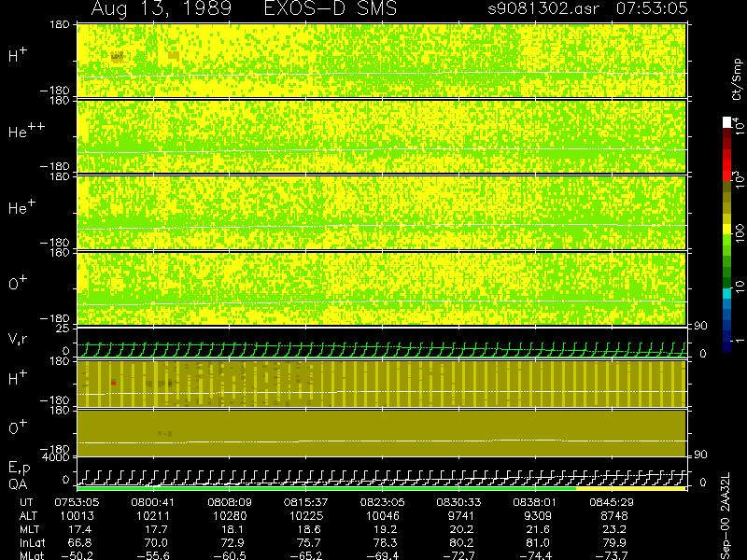Click altitude value '9309'
This screenshot has width=747, height=560.
click(538, 516)
